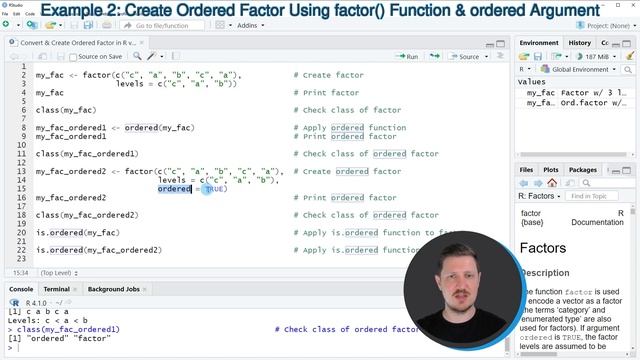The width and height of the screenshot is (640, 360).
Task: Click the Environment horizontal scrollbar
Action: (x=573, y=154)
